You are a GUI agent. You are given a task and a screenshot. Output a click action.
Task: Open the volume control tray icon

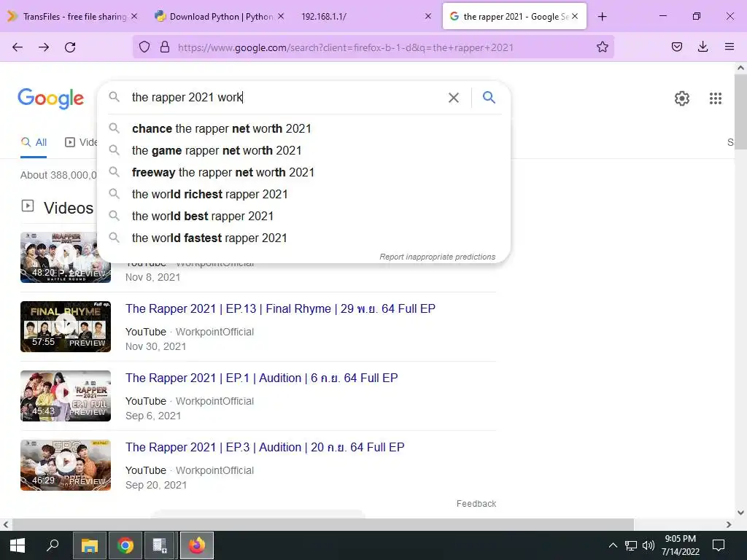click(648, 545)
